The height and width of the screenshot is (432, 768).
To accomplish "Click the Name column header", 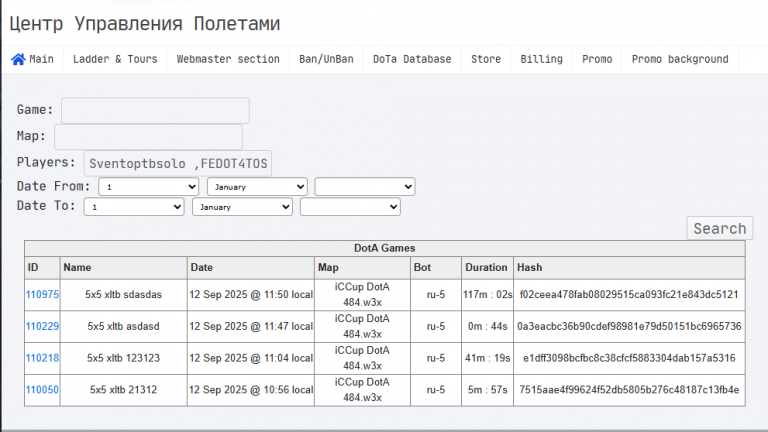I will point(123,267).
